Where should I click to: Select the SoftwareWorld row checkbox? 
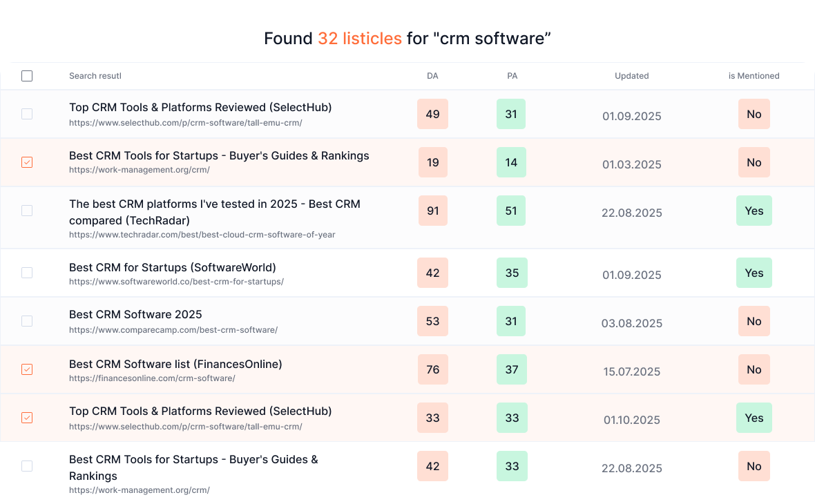pos(27,273)
